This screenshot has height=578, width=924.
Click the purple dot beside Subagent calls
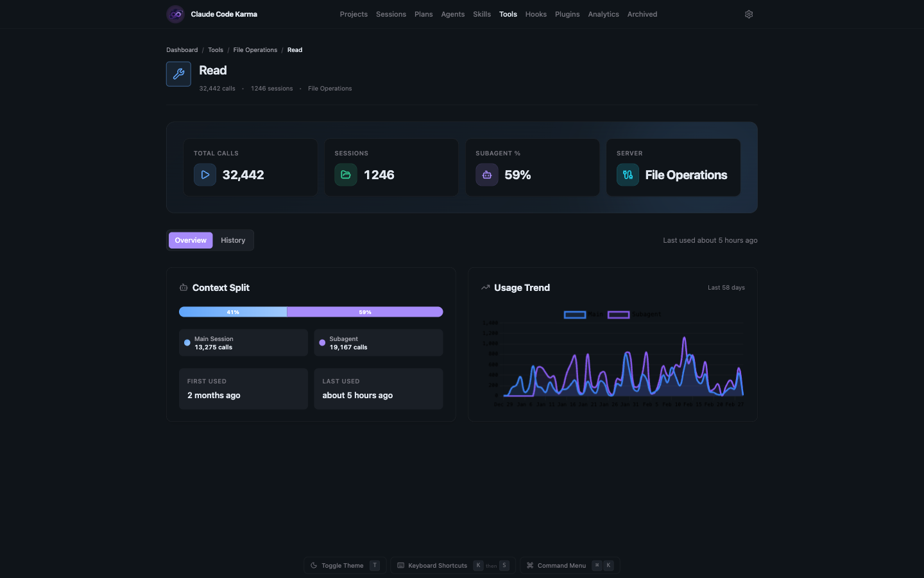[322, 343]
